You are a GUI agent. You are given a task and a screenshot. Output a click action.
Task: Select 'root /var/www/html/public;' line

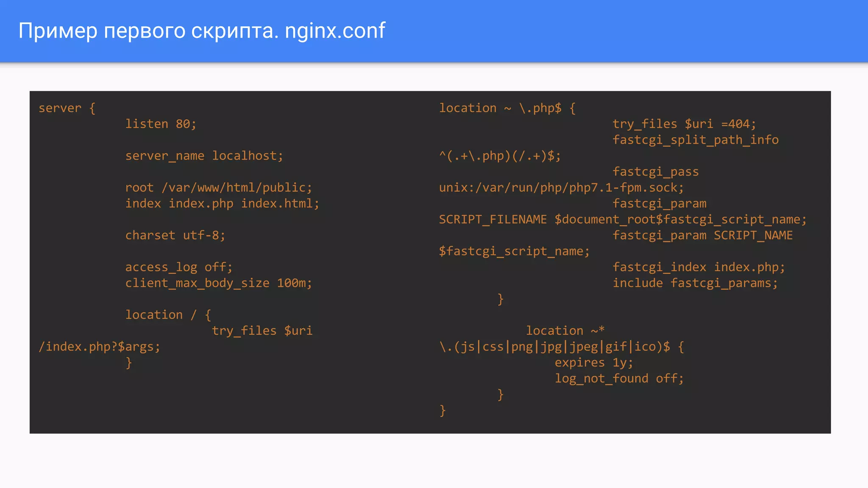(219, 188)
